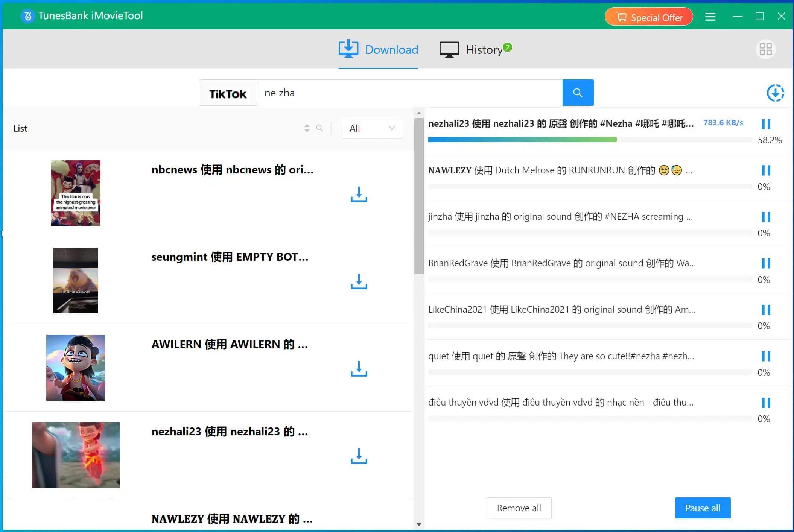The width and height of the screenshot is (794, 532).
Task: Open the nbcnews video thumbnail
Action: coord(76,193)
